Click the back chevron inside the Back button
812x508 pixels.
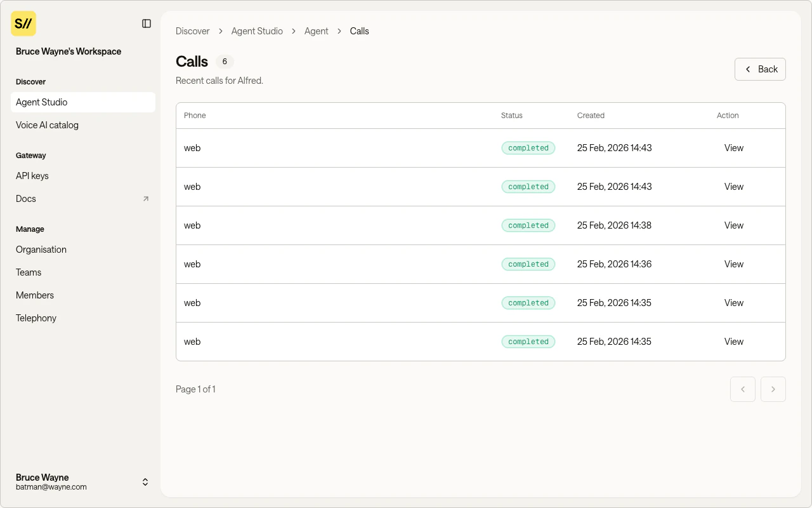(x=748, y=69)
